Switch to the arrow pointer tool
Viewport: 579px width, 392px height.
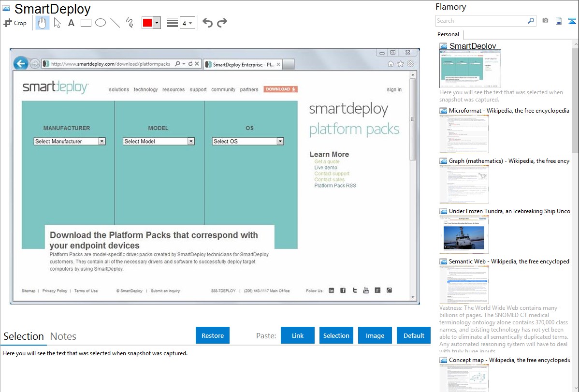coord(57,23)
